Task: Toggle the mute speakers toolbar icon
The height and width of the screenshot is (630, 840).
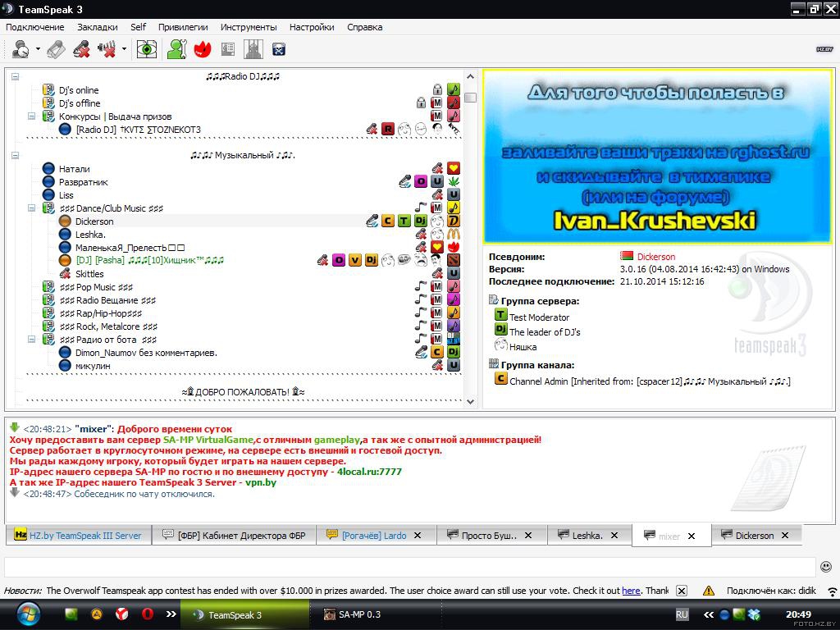Action: pos(107,49)
